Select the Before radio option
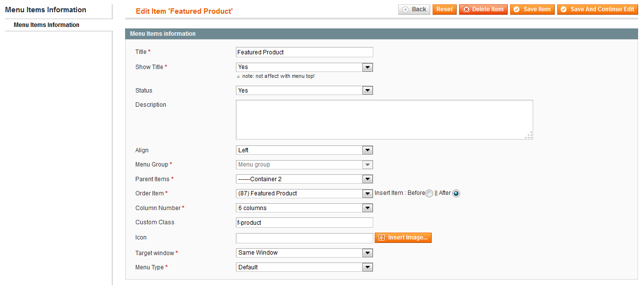 [x=429, y=193]
